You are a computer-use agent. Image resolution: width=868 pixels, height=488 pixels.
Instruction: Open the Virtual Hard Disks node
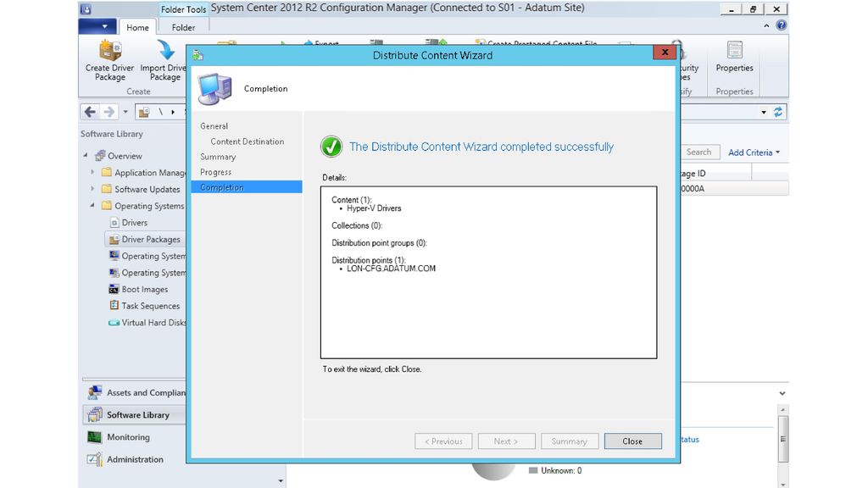point(147,323)
